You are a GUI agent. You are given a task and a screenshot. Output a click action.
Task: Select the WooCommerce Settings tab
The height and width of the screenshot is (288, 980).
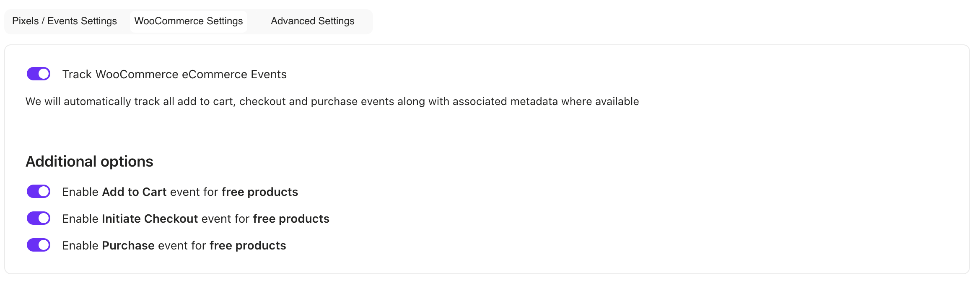(188, 21)
